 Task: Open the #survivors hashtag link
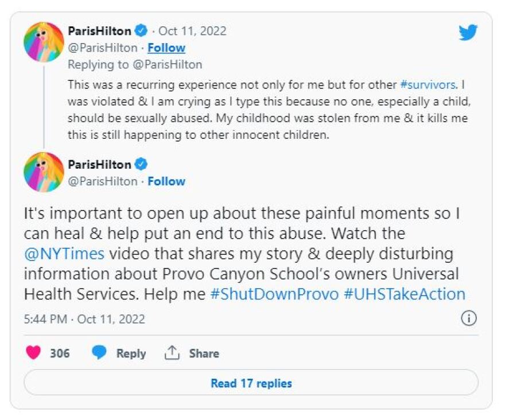(x=428, y=84)
